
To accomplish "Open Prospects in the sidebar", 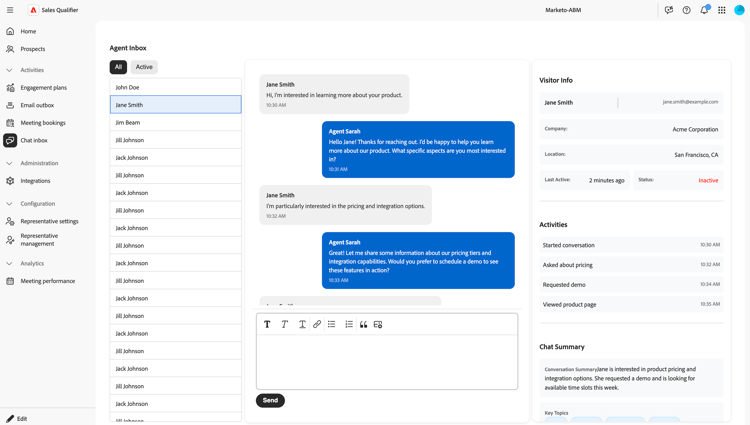I will 33,49.
